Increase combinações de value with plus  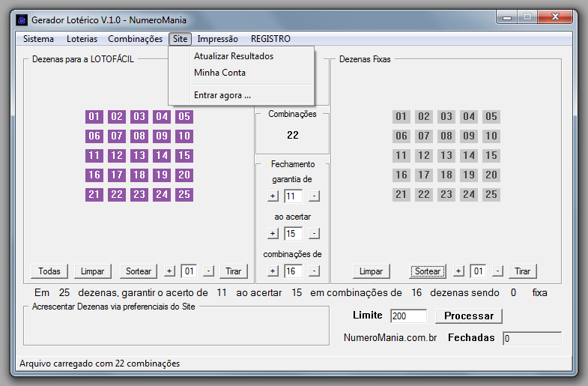pos(273,271)
